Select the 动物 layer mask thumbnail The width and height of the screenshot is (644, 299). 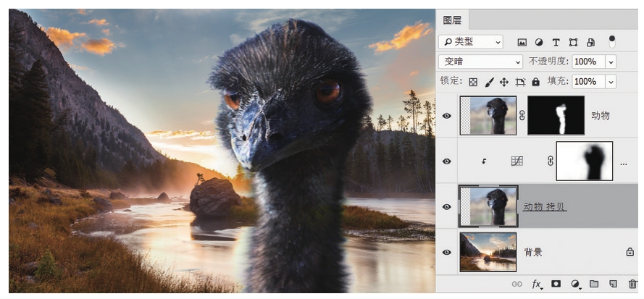coord(556,115)
